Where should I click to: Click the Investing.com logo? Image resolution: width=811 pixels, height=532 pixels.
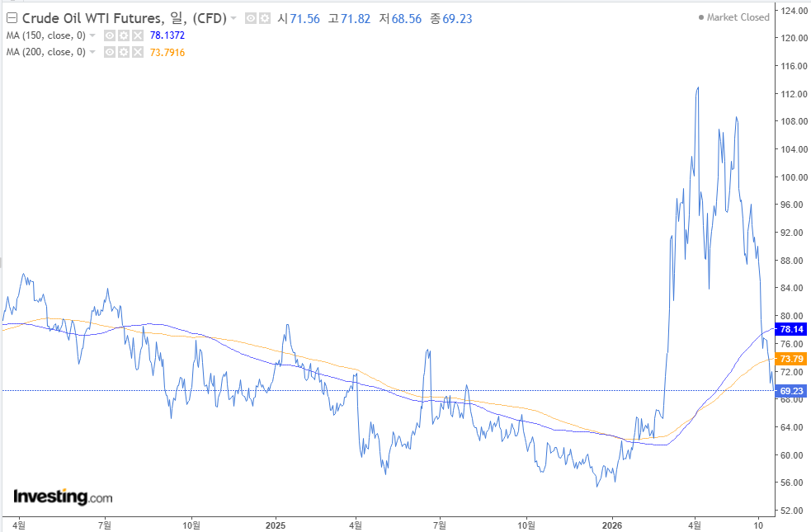pos(63,497)
